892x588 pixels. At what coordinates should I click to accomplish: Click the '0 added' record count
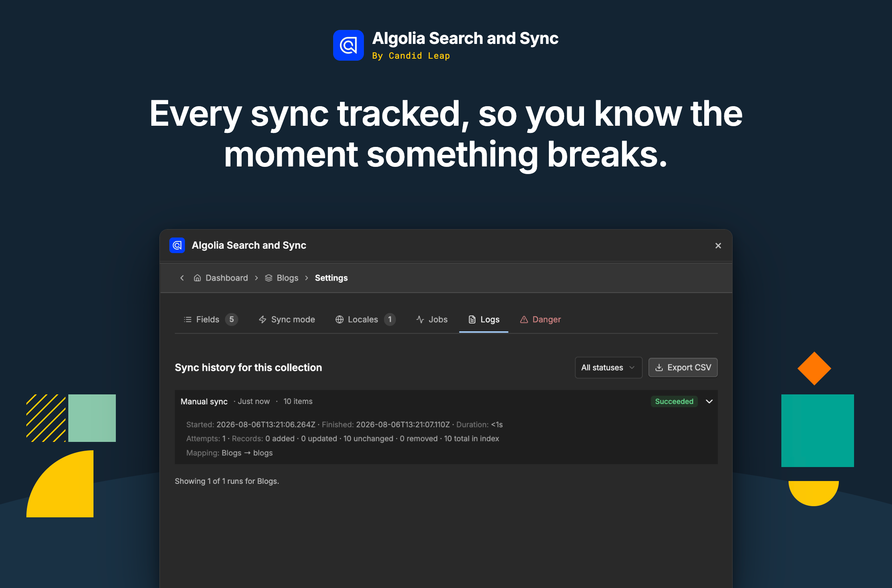(x=280, y=439)
